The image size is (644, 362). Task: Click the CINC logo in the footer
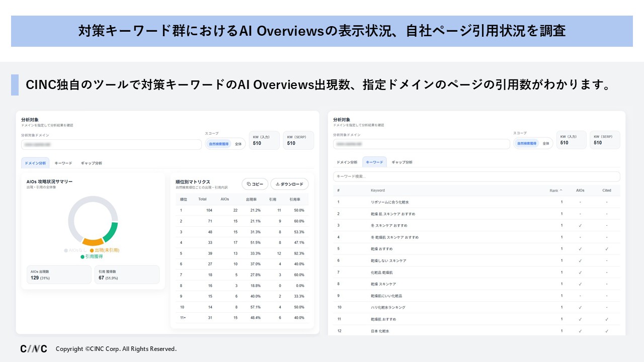[x=34, y=348]
